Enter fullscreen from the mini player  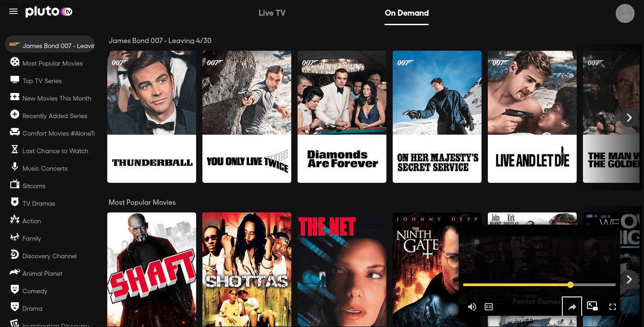612,307
